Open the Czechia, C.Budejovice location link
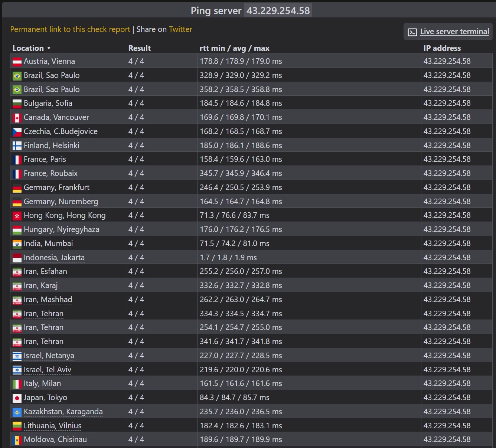 tap(61, 131)
